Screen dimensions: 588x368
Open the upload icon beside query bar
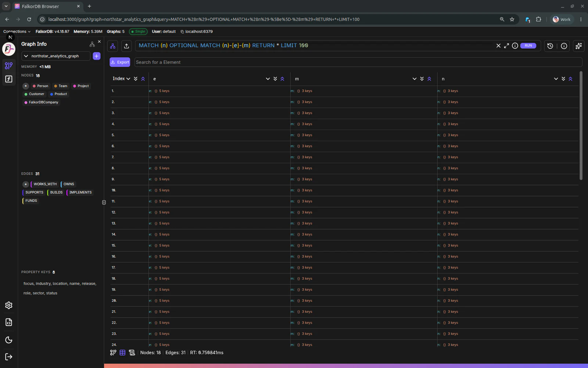point(126,46)
